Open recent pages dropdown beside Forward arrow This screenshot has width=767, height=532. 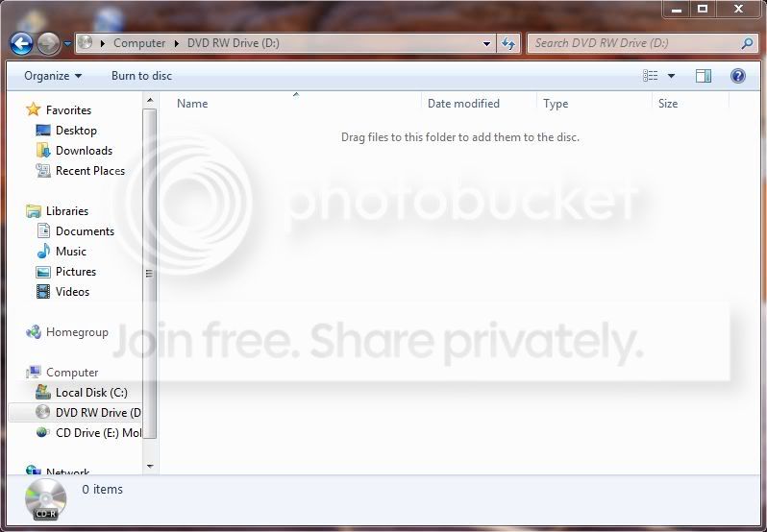tap(67, 44)
